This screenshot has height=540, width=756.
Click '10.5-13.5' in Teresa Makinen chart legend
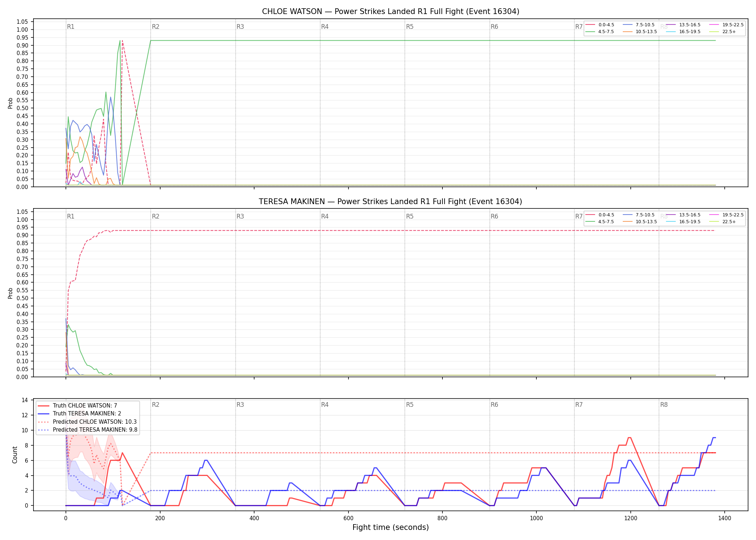tap(646, 222)
